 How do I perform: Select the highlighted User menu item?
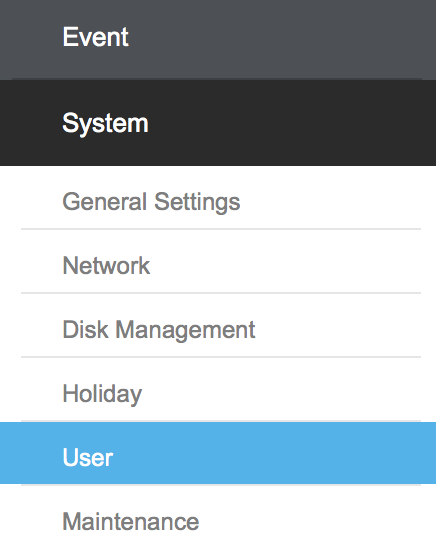pos(218,453)
